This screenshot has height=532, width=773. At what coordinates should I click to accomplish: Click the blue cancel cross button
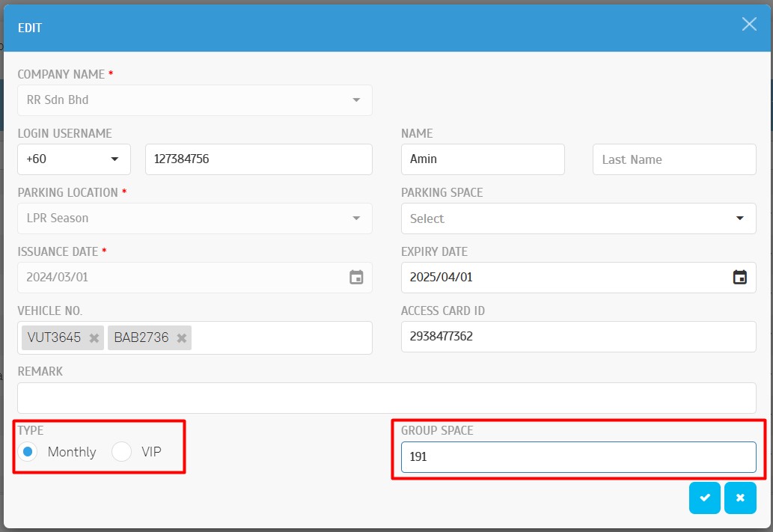click(x=740, y=498)
